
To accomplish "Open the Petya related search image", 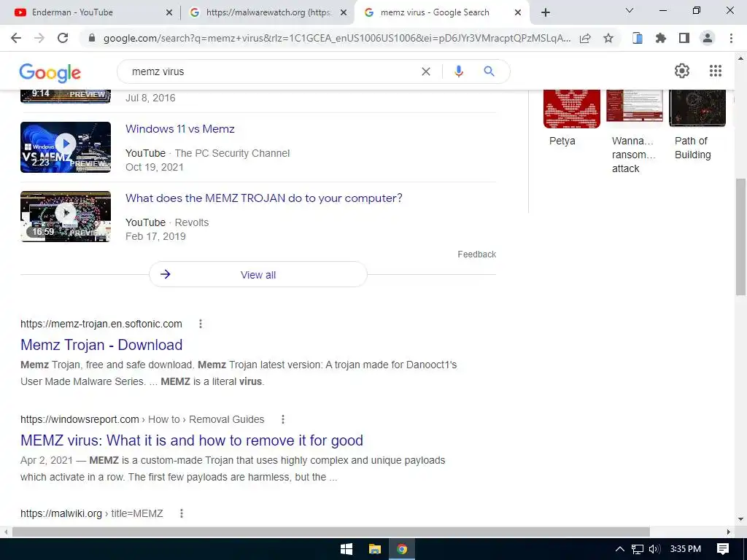I will (572, 109).
